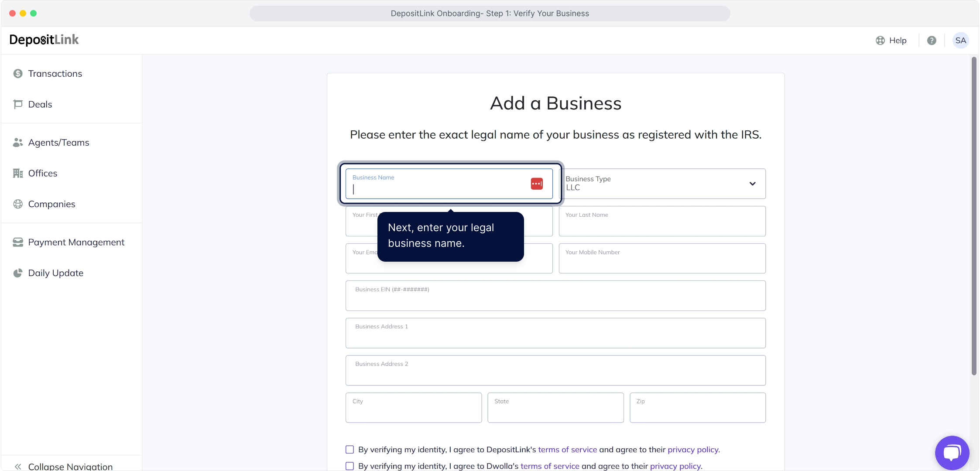Click the Payment Management icon
Image resolution: width=980 pixels, height=471 pixels.
(18, 242)
